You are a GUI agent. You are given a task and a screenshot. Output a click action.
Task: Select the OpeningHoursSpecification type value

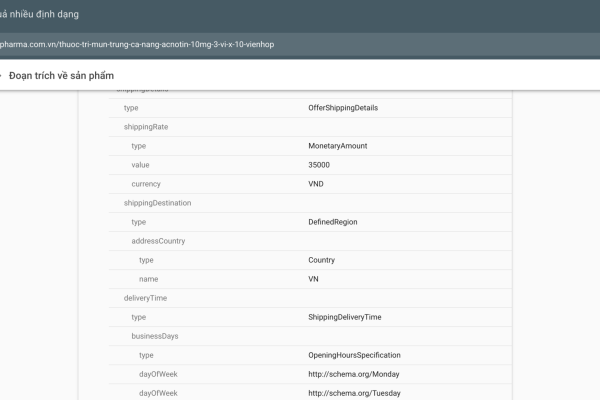(x=354, y=355)
